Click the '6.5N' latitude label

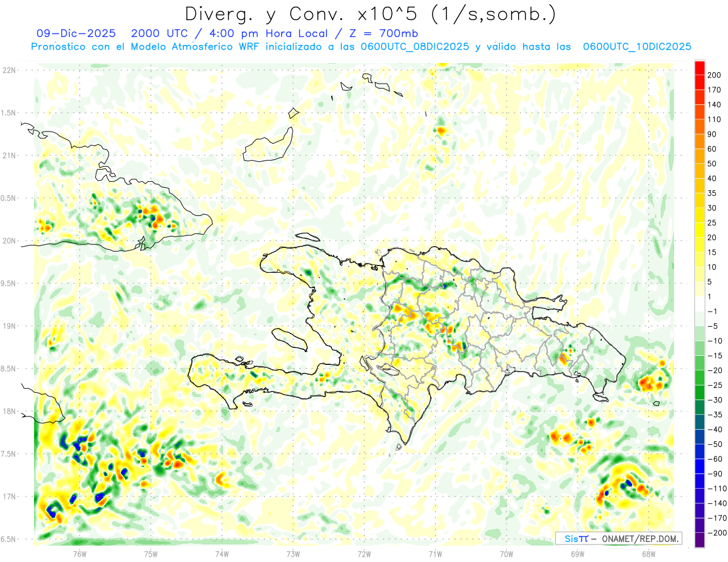8,540
